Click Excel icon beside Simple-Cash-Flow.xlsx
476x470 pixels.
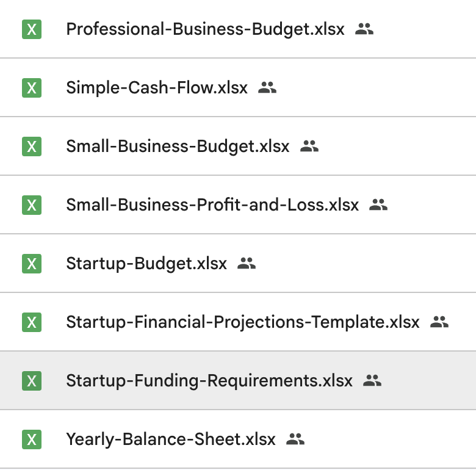[x=32, y=88]
